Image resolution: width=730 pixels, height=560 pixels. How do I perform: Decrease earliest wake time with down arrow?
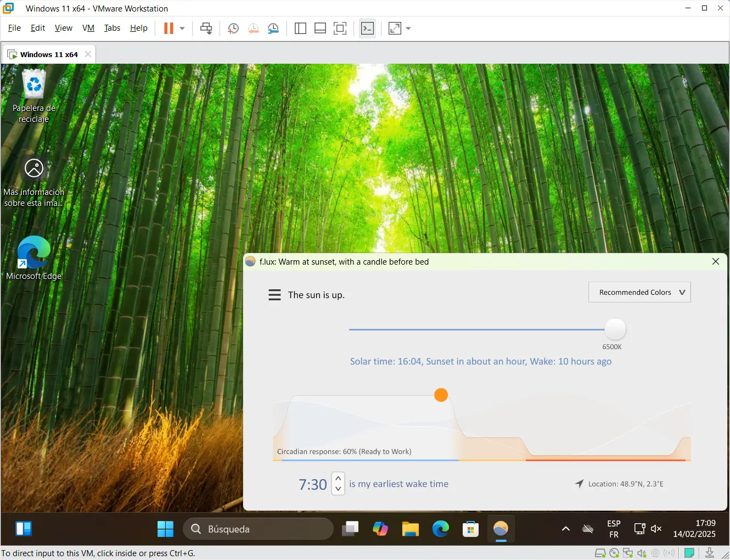pos(338,489)
